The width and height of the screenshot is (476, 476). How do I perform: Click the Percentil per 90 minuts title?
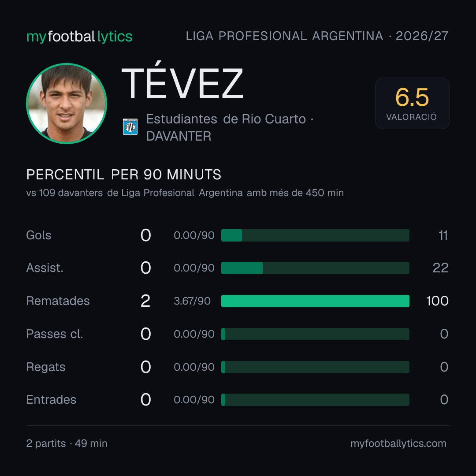pyautogui.click(x=124, y=175)
